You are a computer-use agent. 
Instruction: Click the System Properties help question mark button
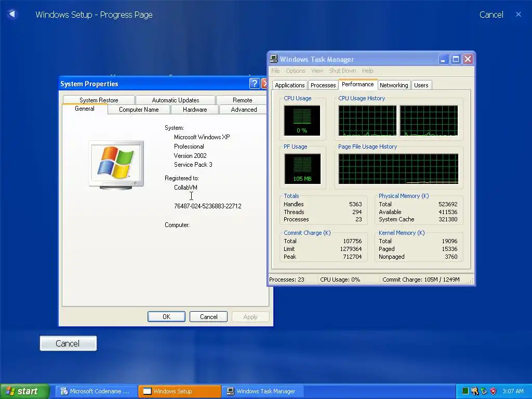255,84
